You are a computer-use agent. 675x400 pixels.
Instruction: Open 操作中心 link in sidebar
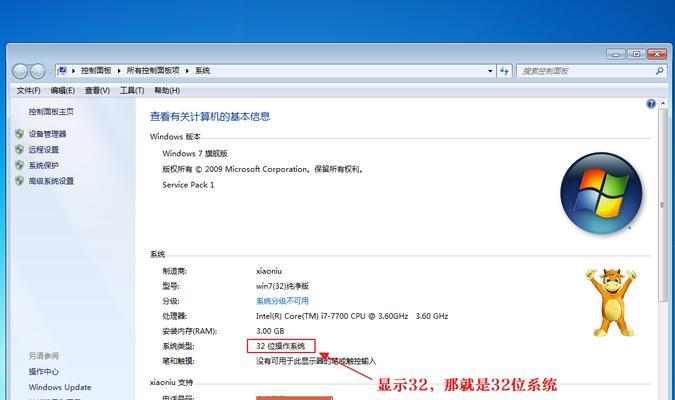[x=43, y=371]
